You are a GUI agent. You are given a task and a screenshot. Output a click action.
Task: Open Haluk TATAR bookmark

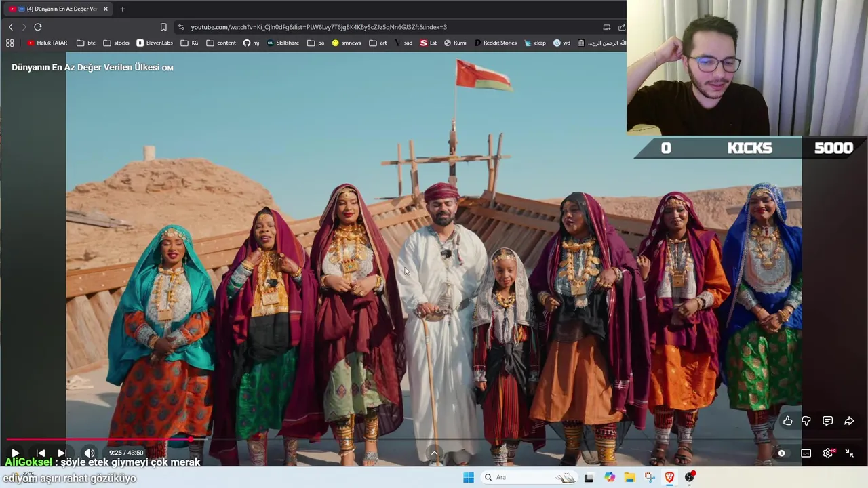pyautogui.click(x=47, y=43)
